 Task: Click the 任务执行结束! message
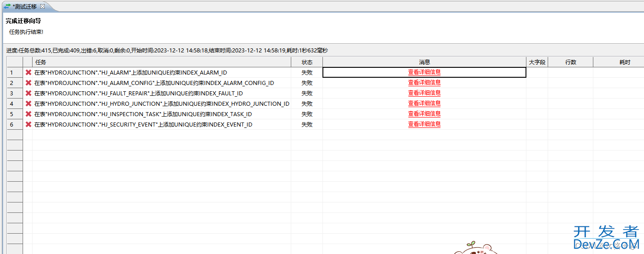(26, 32)
